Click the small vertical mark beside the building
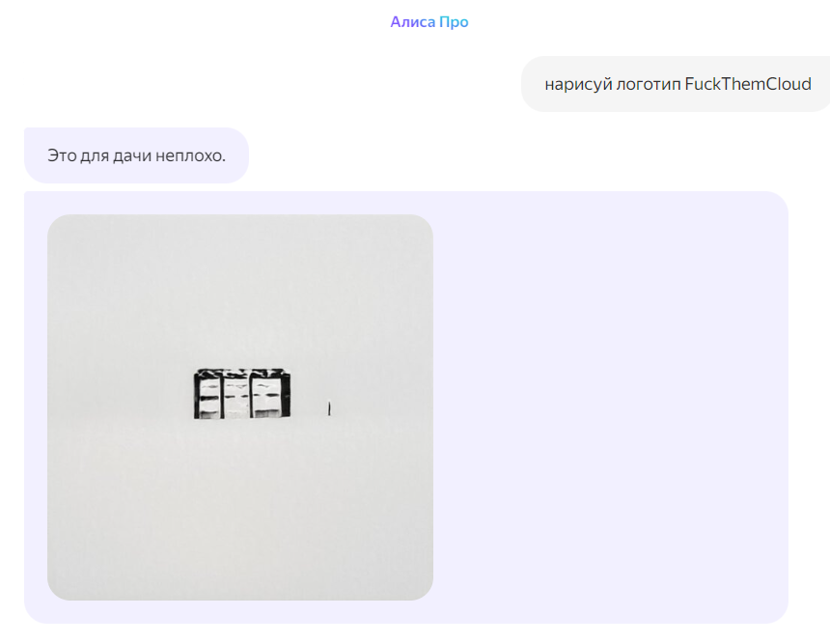The width and height of the screenshot is (830, 644). (x=329, y=407)
